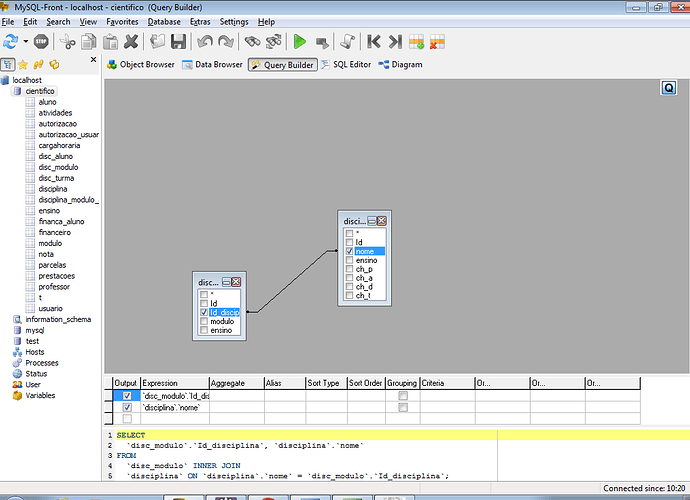This screenshot has height=500, width=690.
Task: Check the ch_p field checkbox
Action: pos(349,269)
